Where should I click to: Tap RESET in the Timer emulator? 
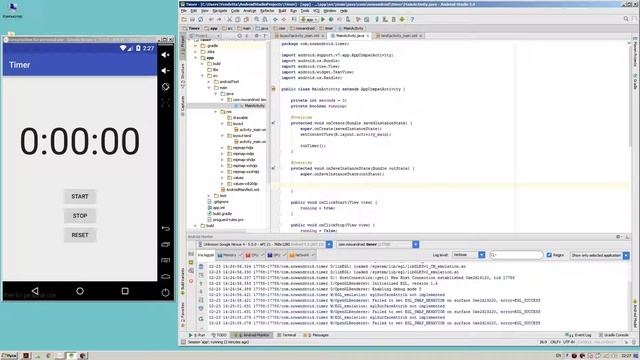80,235
